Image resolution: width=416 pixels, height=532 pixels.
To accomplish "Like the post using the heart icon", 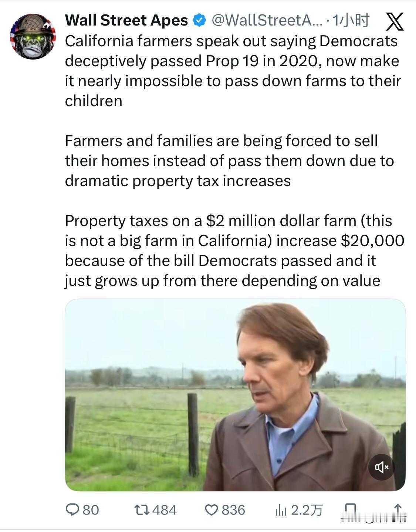I will [x=211, y=510].
